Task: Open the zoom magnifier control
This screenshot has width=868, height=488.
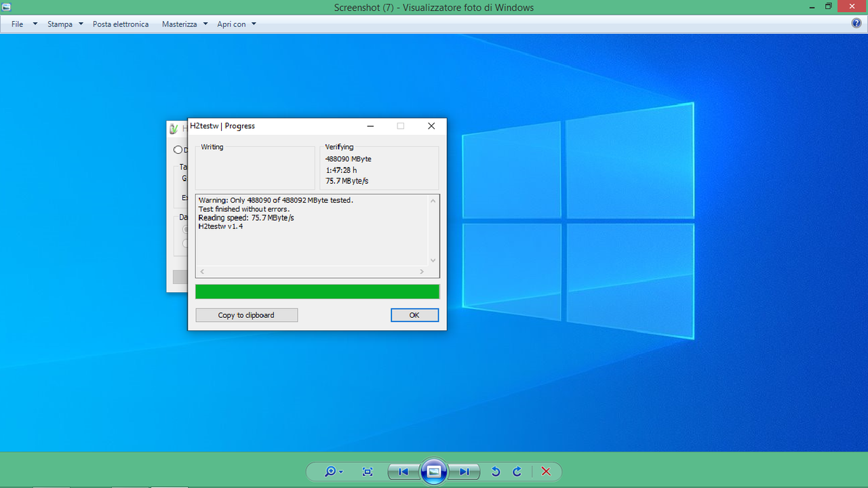Action: (x=333, y=472)
